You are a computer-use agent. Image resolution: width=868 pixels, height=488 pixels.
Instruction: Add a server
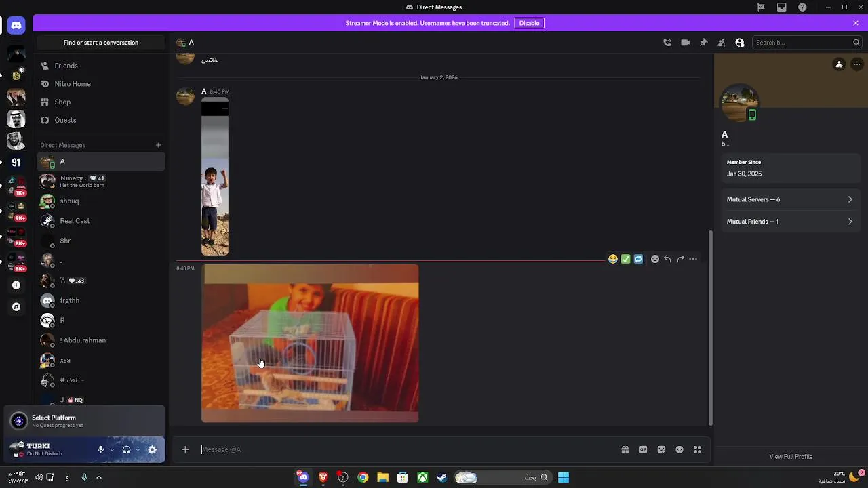[x=16, y=285]
